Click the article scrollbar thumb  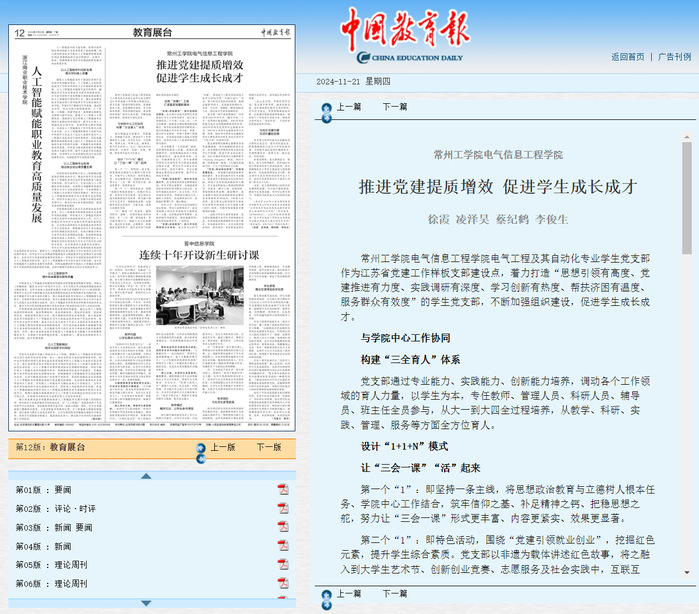(x=687, y=198)
